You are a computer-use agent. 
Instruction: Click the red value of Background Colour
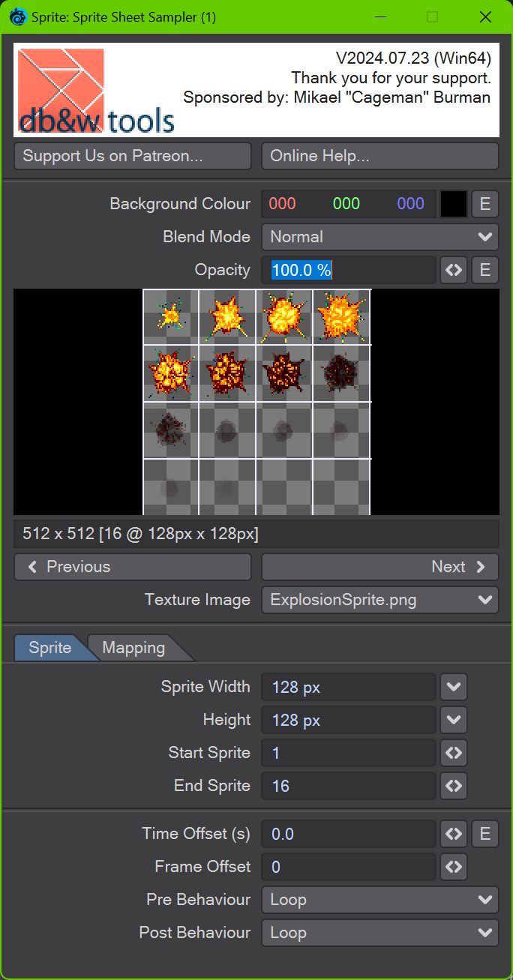pyautogui.click(x=283, y=204)
